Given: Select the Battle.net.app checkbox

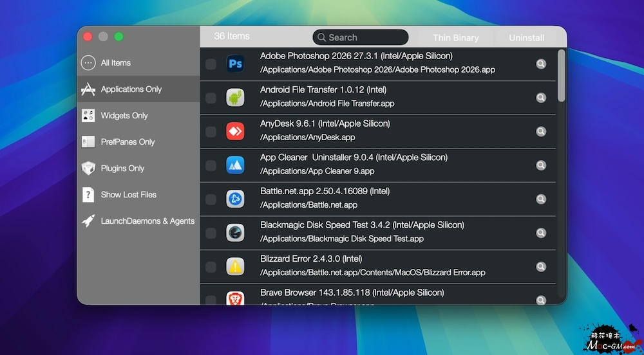Looking at the screenshot, I should [211, 199].
